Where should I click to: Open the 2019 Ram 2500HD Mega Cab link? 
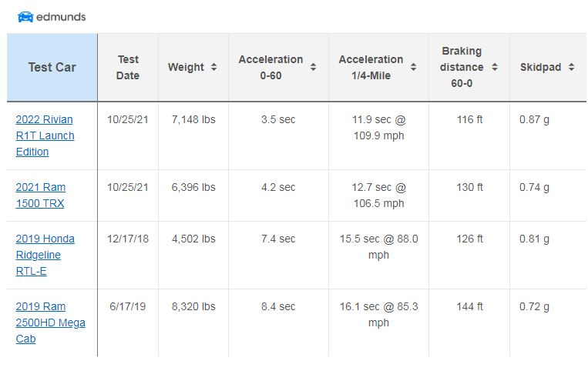tap(50, 322)
